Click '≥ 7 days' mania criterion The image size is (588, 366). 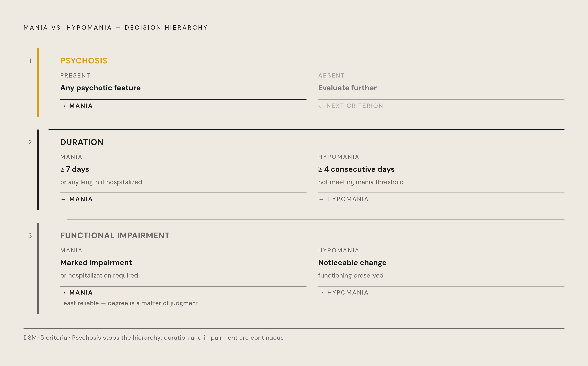75,169
